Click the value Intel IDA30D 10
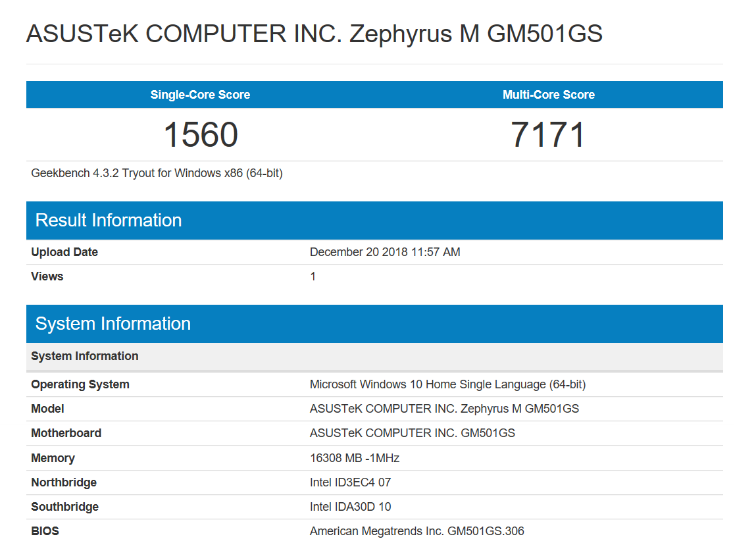 click(x=350, y=507)
